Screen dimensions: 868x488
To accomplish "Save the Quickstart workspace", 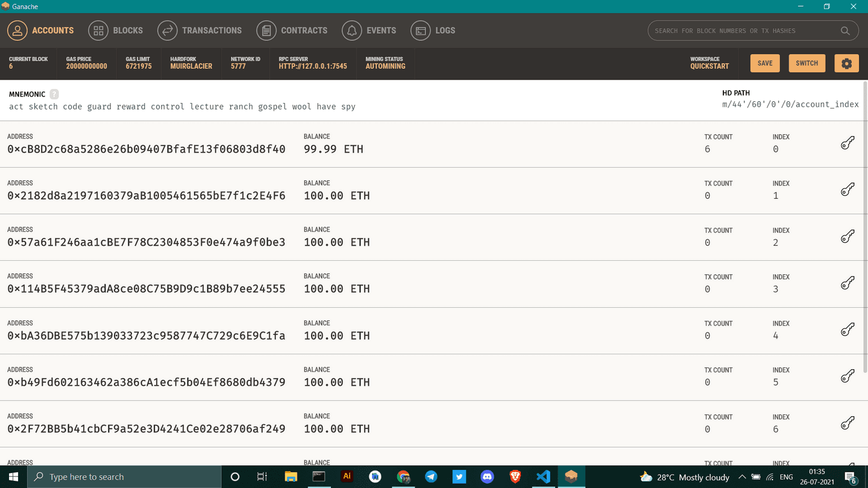I will (765, 63).
